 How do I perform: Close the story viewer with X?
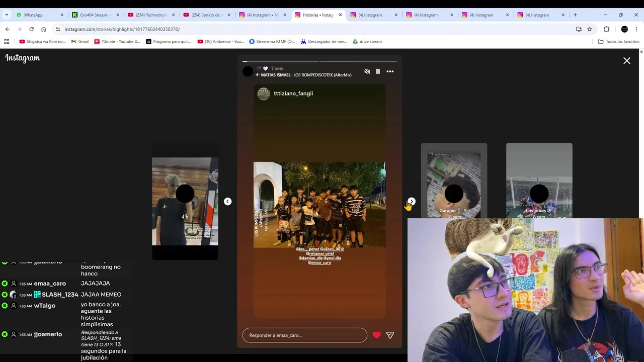point(627,61)
